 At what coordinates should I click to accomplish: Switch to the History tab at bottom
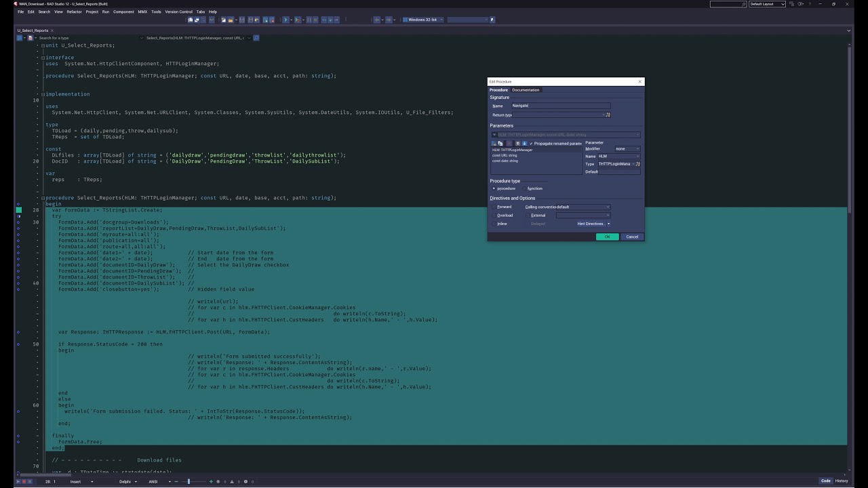click(842, 481)
